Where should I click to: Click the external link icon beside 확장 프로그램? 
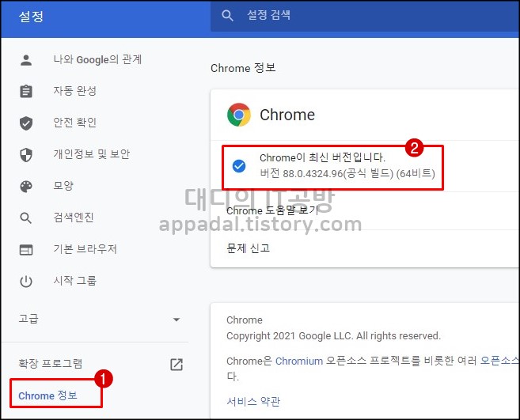point(176,365)
